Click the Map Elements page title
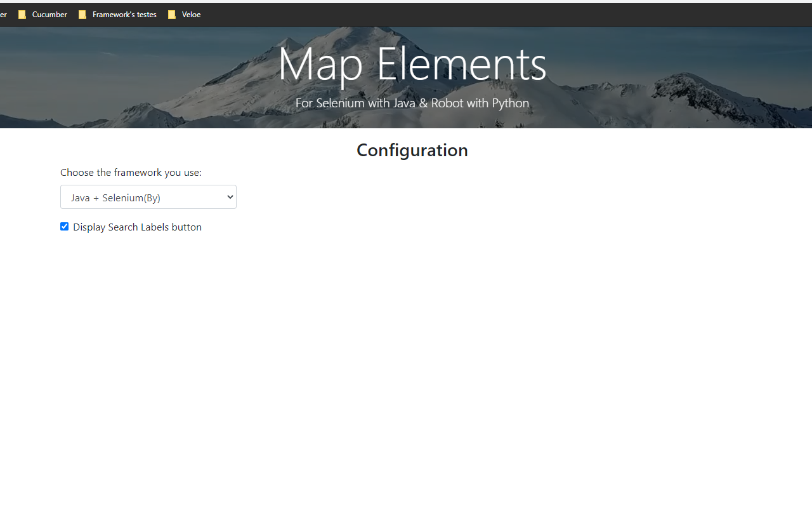Viewport: 812px width, 508px height. (412, 63)
